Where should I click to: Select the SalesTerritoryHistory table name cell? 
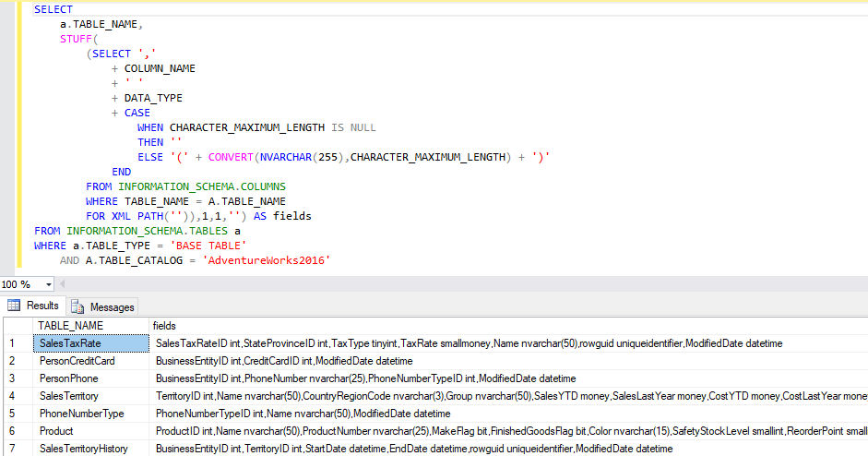click(x=90, y=449)
